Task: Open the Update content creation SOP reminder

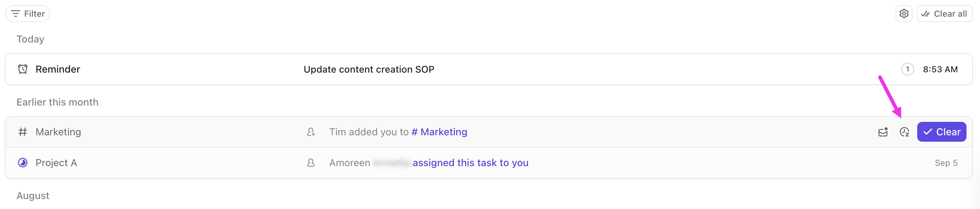Action: (369, 69)
